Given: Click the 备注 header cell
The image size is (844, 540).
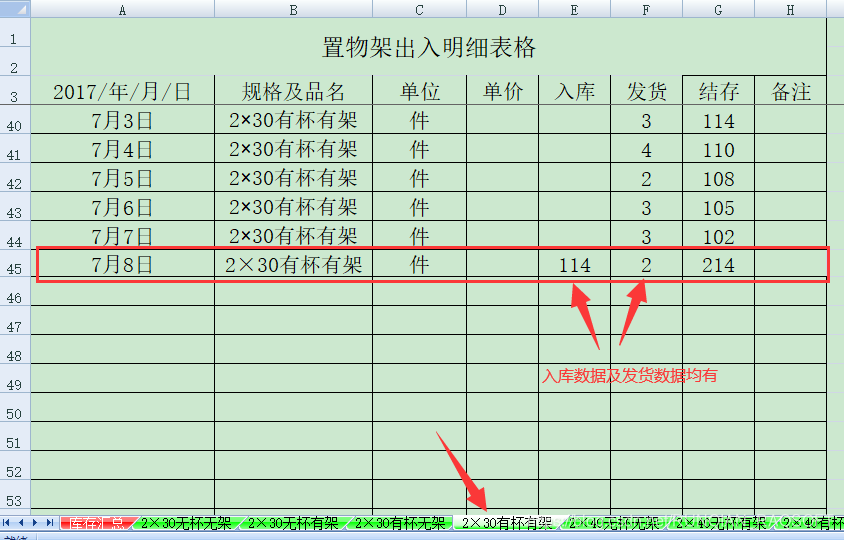Looking at the screenshot, I should [790, 90].
